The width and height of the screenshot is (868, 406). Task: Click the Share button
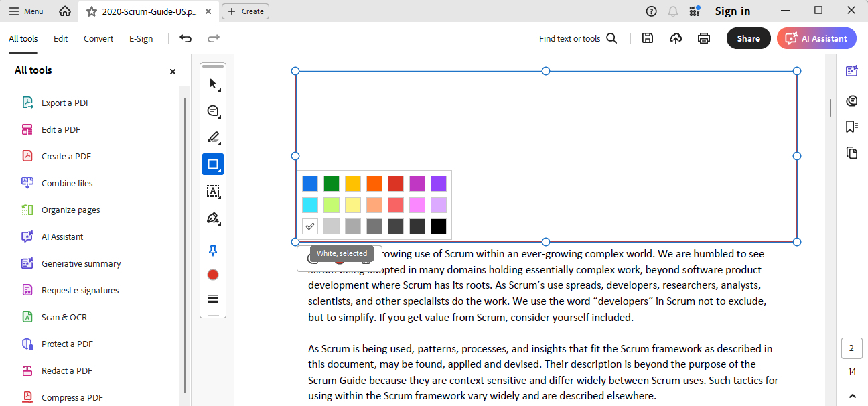point(748,38)
